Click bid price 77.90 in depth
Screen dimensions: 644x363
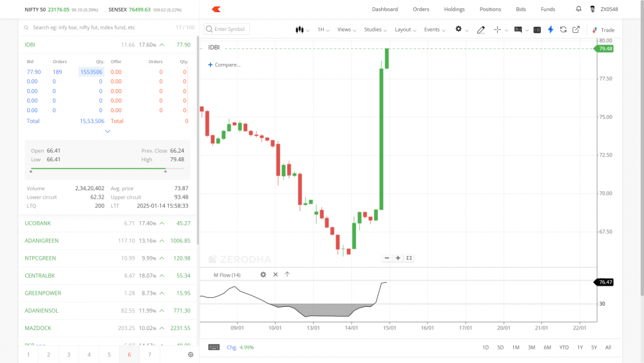point(33,72)
